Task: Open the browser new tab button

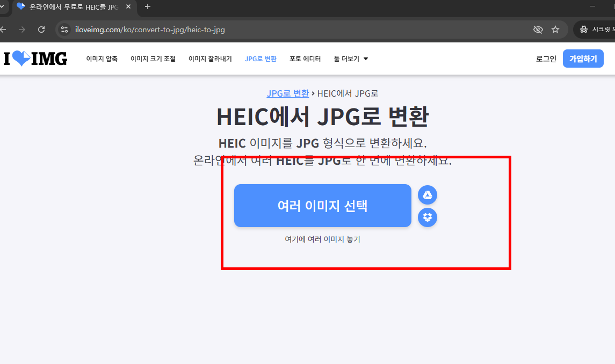Action: (x=147, y=8)
